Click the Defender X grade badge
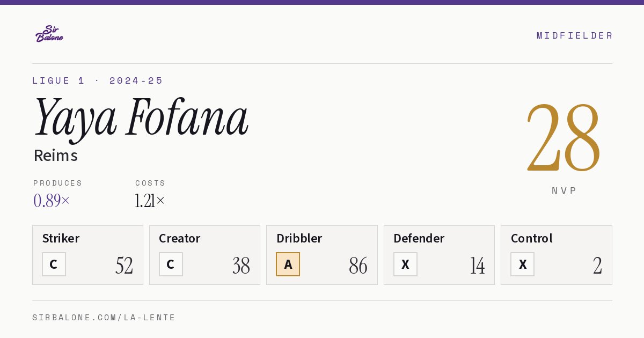644x338 pixels. 405,264
